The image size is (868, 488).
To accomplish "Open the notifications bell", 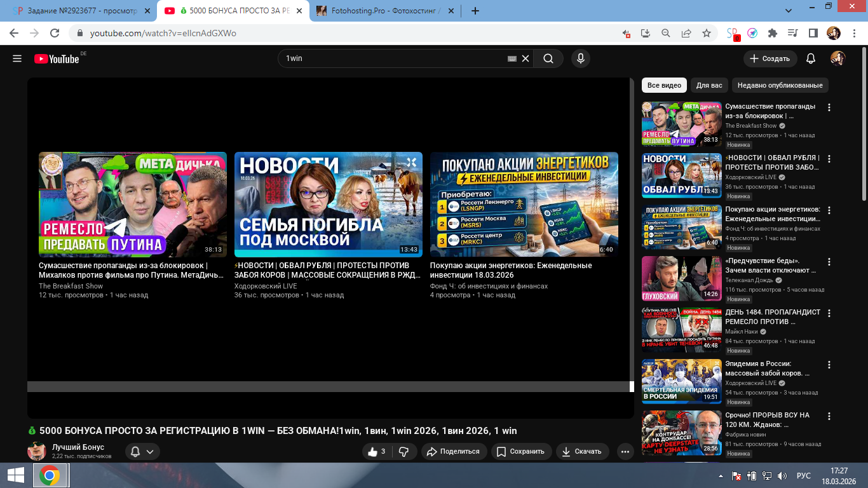I will [810, 58].
